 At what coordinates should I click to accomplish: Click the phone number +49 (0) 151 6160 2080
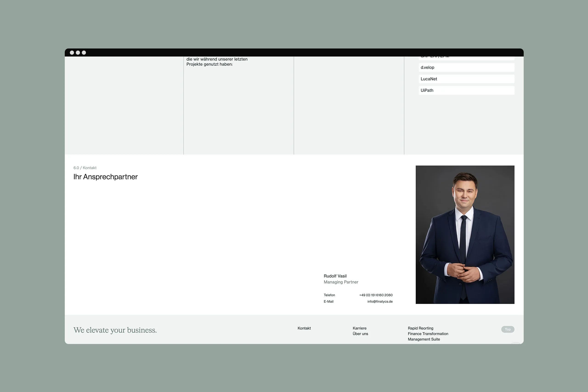click(376, 295)
